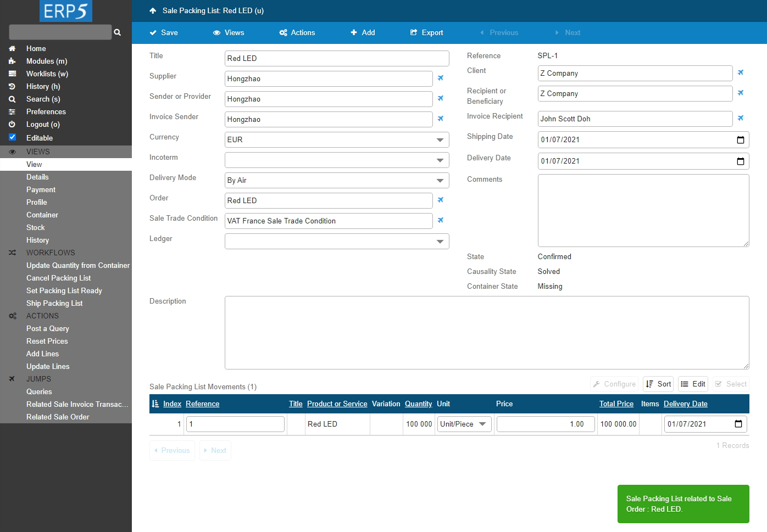Image resolution: width=767 pixels, height=532 pixels.
Task: Sort by Product or Service column
Action: pyautogui.click(x=337, y=404)
